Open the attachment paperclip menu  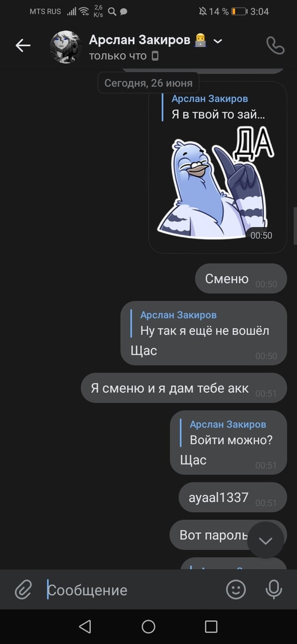pyautogui.click(x=23, y=590)
